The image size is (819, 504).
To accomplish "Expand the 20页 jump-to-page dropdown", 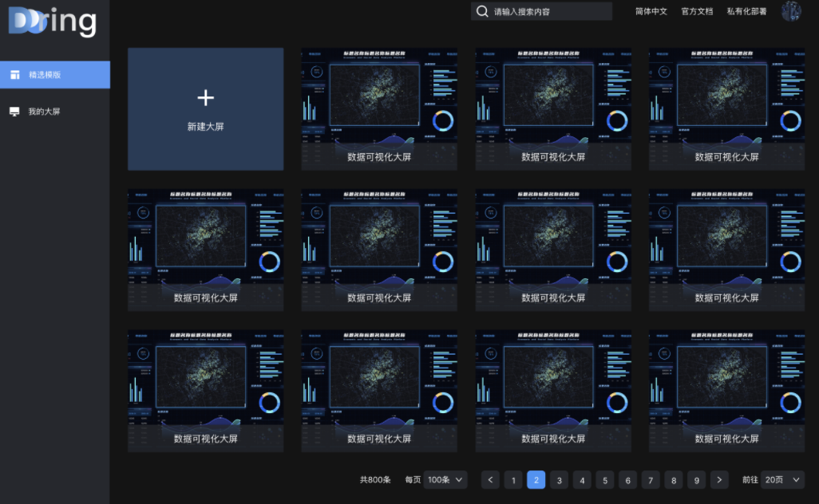I will (x=782, y=480).
